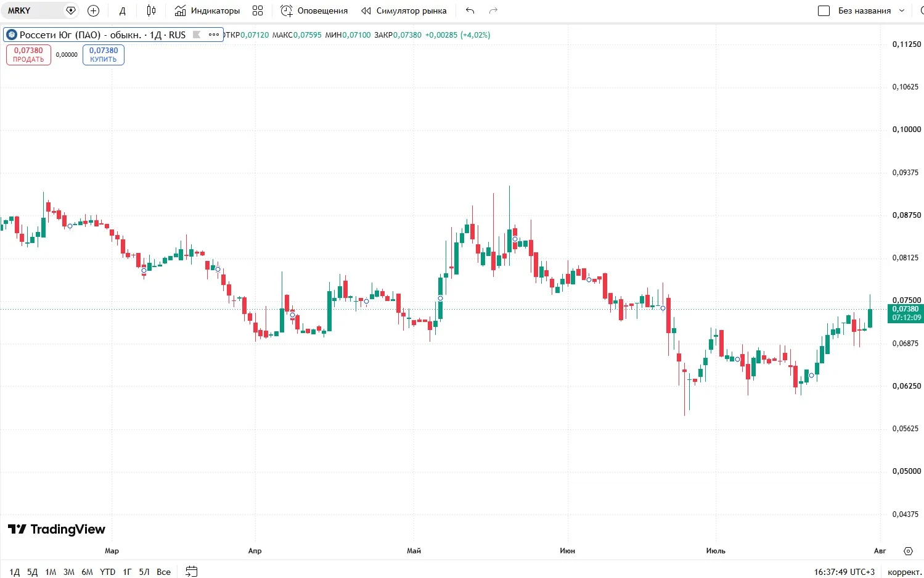The width and height of the screenshot is (924, 578).
Task: Add symbol with the plus circle icon
Action: 93,10
